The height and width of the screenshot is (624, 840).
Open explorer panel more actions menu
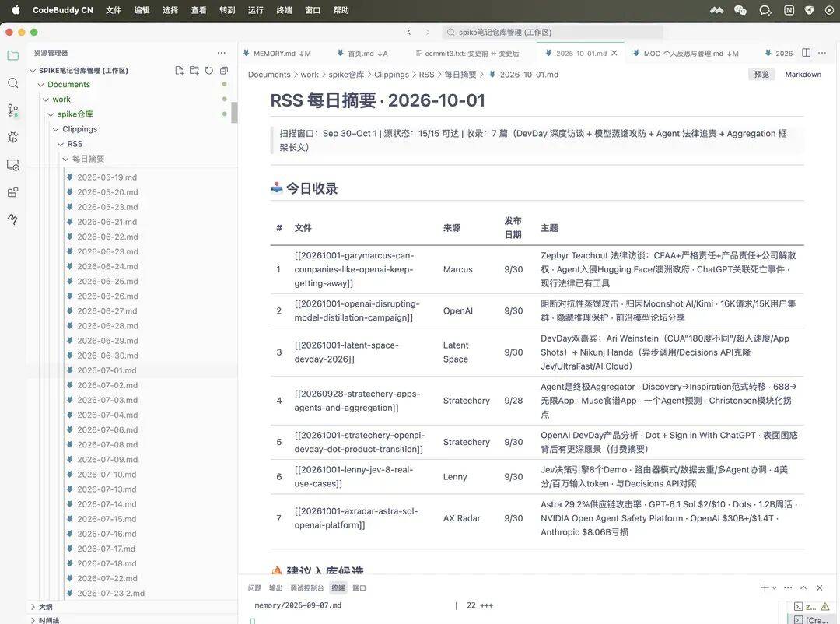(x=221, y=53)
